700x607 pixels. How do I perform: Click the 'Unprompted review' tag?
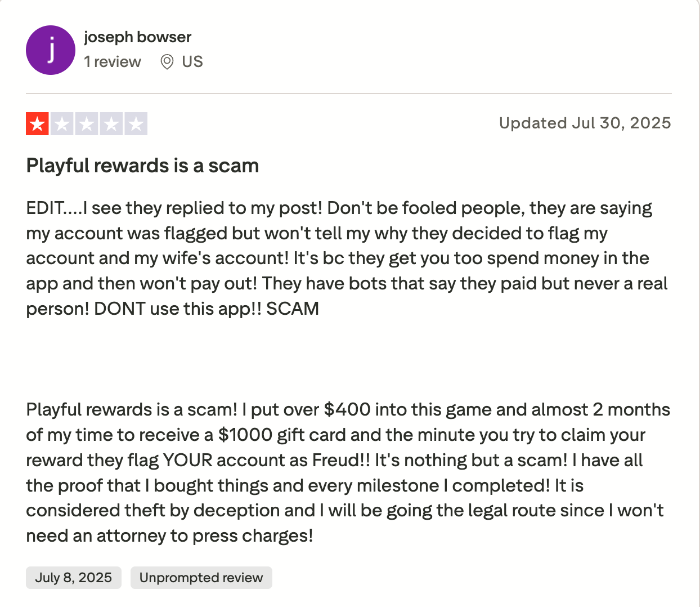pos(201,578)
